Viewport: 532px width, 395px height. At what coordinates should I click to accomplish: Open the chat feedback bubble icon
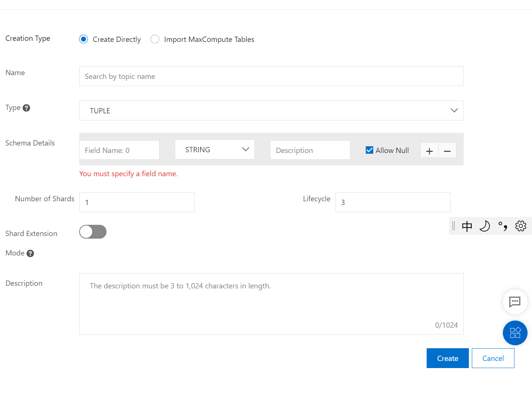(x=515, y=302)
